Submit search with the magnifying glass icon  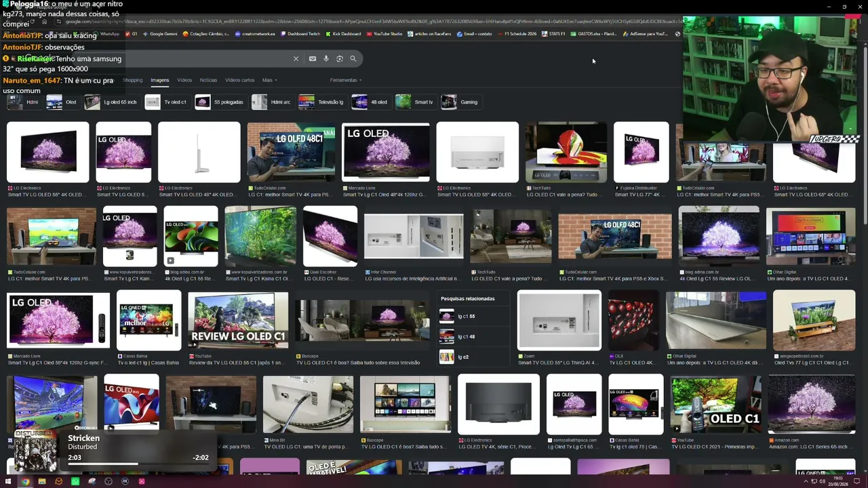pyautogui.click(x=353, y=59)
